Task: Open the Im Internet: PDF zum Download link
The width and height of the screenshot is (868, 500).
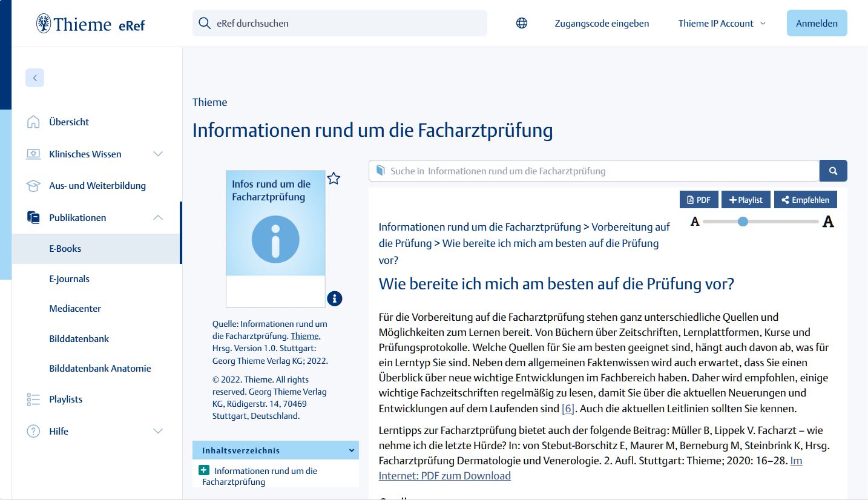Action: click(591, 468)
